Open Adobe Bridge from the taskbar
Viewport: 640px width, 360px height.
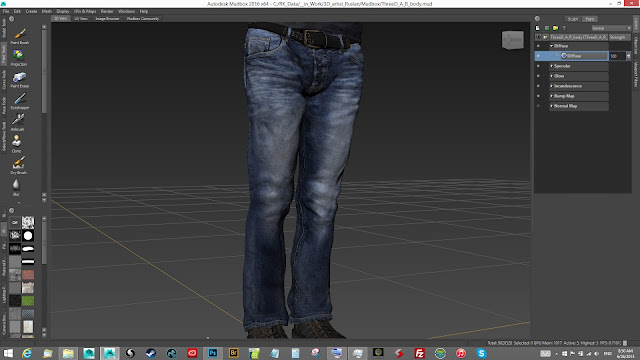pyautogui.click(x=233, y=353)
